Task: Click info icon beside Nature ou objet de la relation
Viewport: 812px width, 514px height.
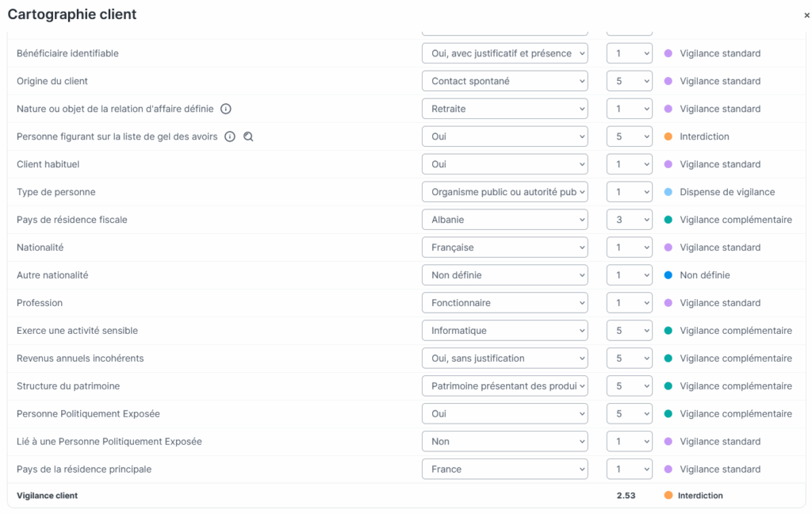Action: click(x=226, y=109)
